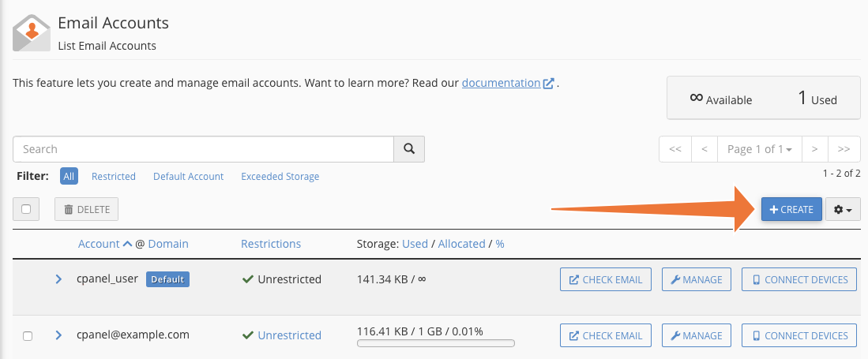The height and width of the screenshot is (359, 868).
Task: Open the Page 1 of 1 dropdown
Action: click(760, 149)
